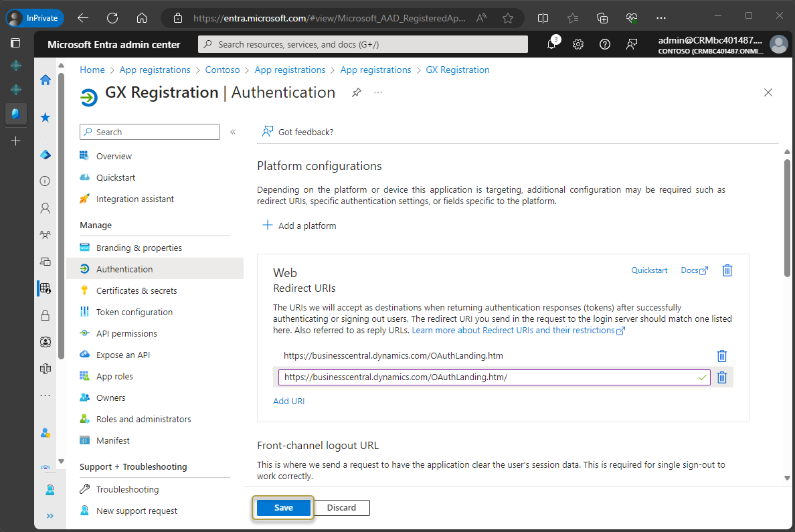The image size is (795, 532).
Task: Click the Add URI link
Action: pyautogui.click(x=289, y=402)
